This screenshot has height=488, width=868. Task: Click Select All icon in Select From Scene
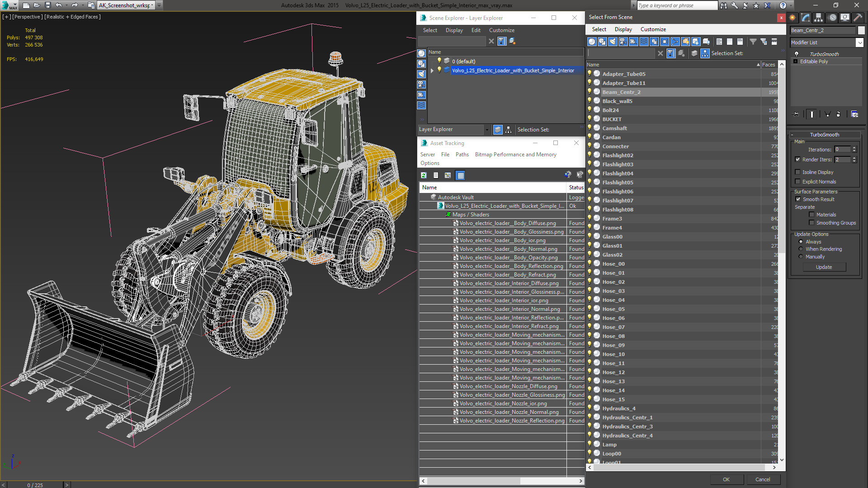point(719,42)
